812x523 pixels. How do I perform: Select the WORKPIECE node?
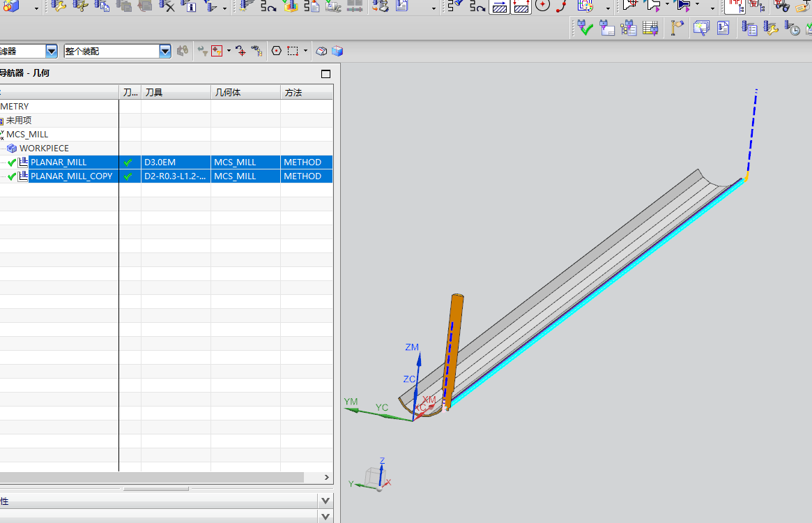point(43,149)
